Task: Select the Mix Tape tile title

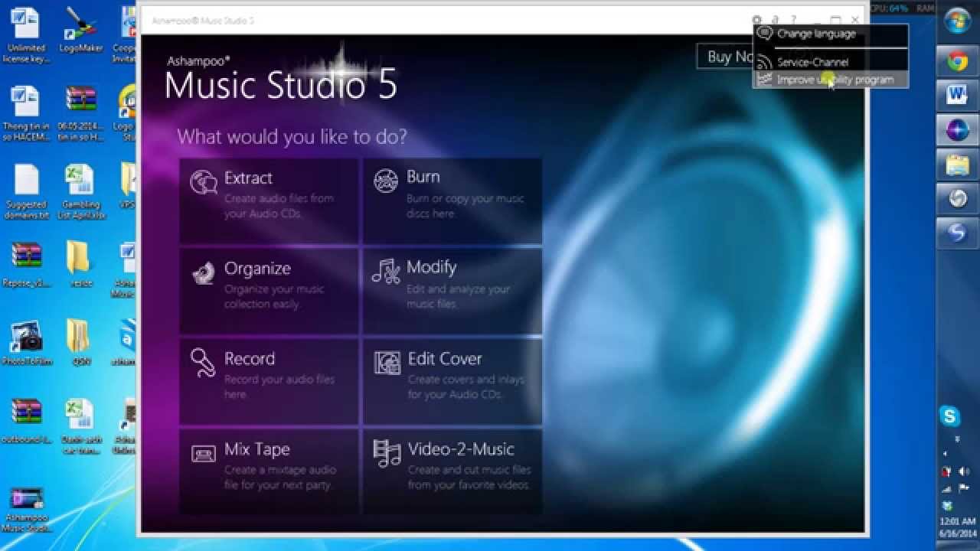Action: (x=257, y=449)
